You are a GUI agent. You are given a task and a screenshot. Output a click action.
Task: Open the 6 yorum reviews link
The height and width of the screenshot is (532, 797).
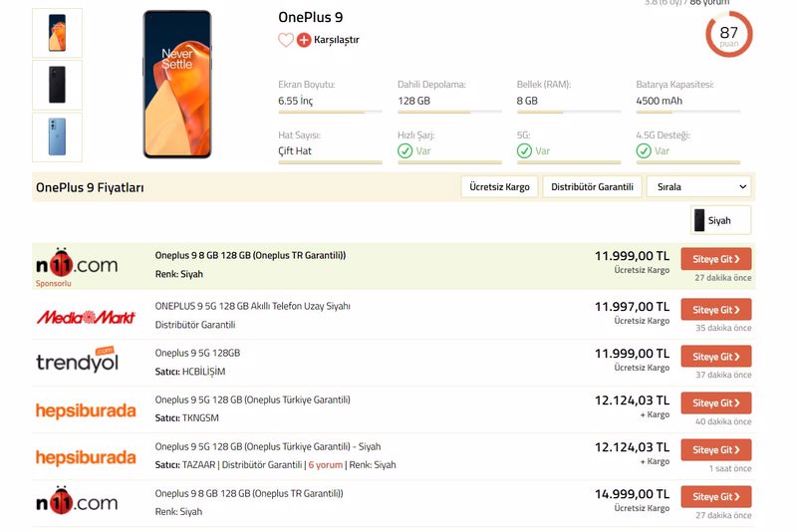[x=325, y=465]
